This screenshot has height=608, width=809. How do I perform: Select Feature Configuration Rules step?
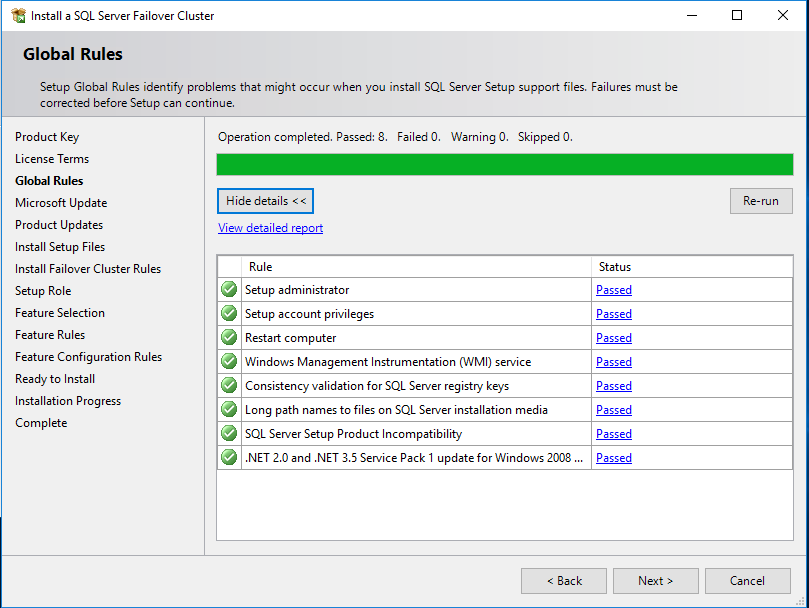pyautogui.click(x=88, y=357)
